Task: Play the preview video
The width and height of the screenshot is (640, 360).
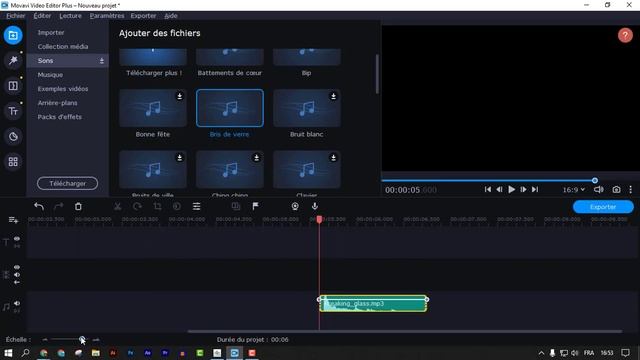Action: coord(511,189)
